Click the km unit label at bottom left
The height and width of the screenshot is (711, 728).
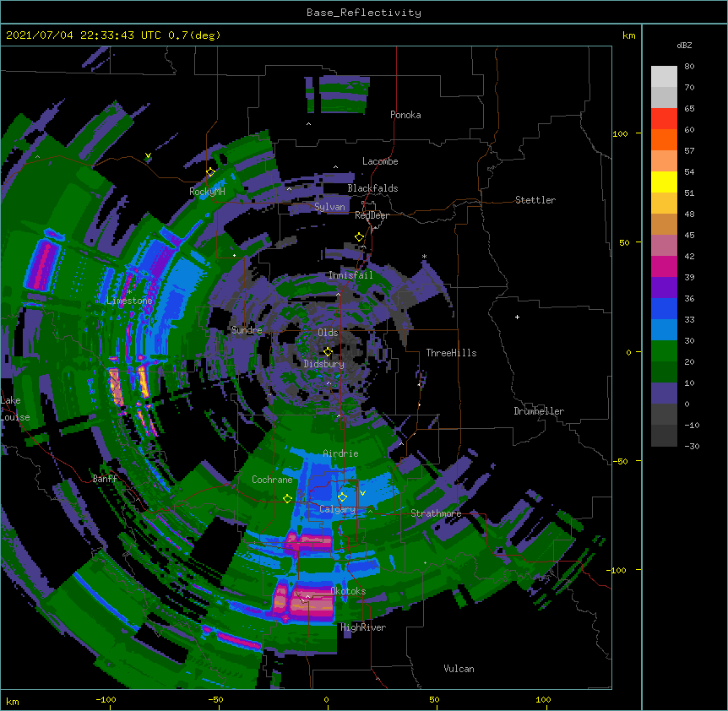(13, 701)
